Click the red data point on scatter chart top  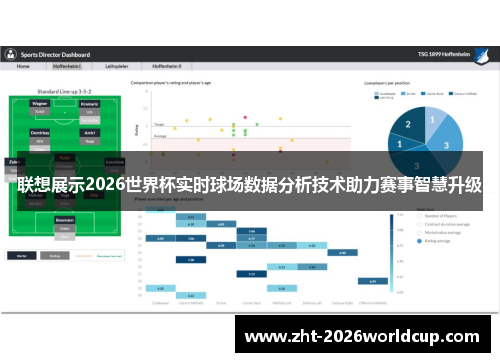tap(245, 117)
